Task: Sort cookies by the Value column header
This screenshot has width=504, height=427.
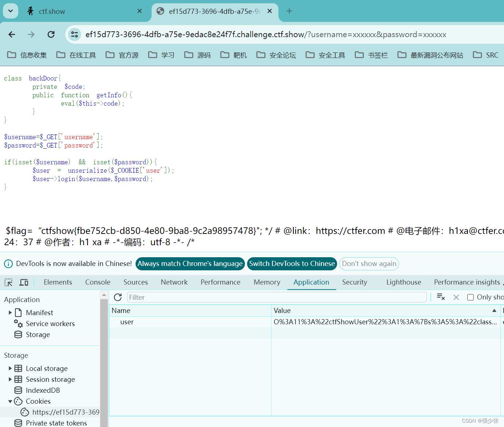Action: click(386, 311)
